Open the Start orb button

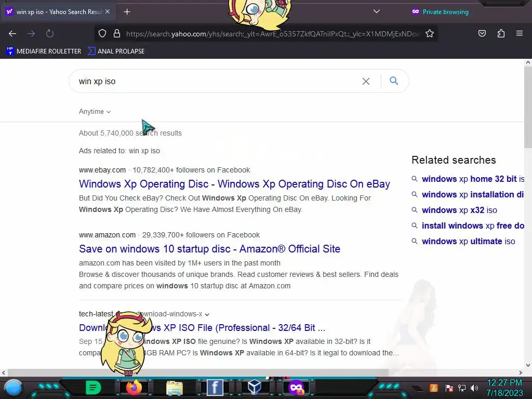(14, 388)
